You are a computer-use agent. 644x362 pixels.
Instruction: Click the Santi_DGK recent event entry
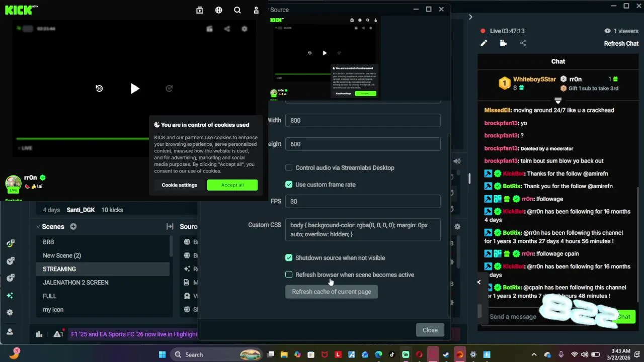(80, 210)
